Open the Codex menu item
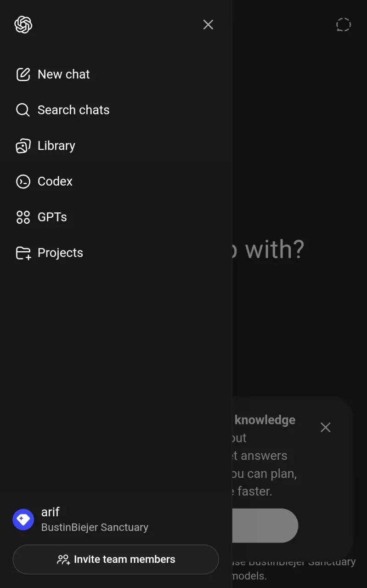The height and width of the screenshot is (588, 367). (116, 181)
